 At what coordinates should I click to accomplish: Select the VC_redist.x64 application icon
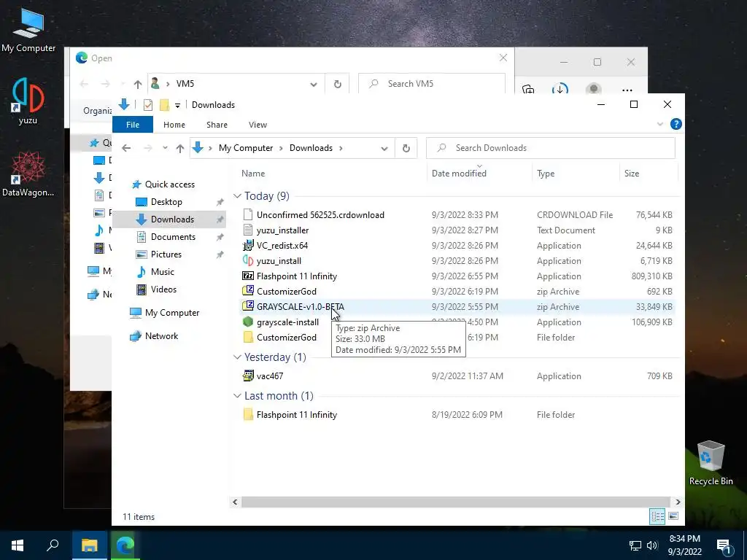coord(248,246)
